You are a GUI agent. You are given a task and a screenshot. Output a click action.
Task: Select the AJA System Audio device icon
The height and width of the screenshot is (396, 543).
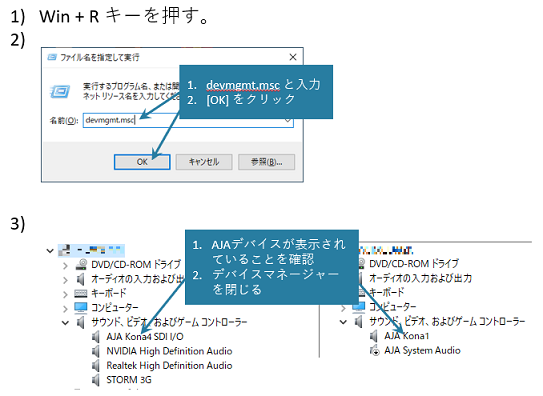coord(375,351)
